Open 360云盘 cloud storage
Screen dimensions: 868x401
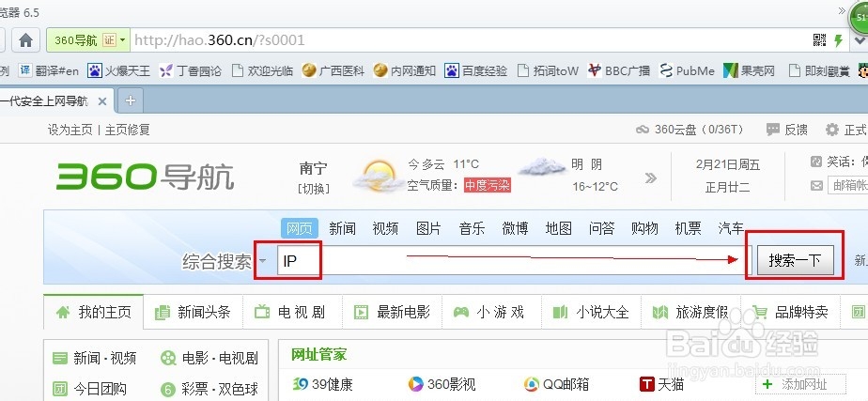coord(690,130)
